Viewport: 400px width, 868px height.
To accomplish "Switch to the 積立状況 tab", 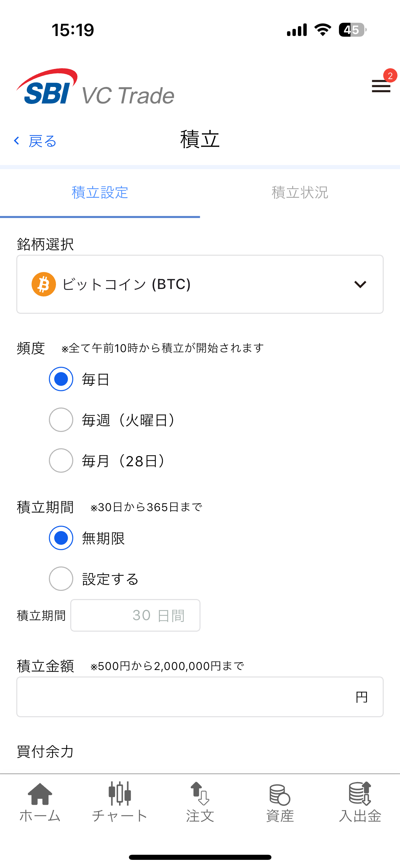I will [300, 193].
